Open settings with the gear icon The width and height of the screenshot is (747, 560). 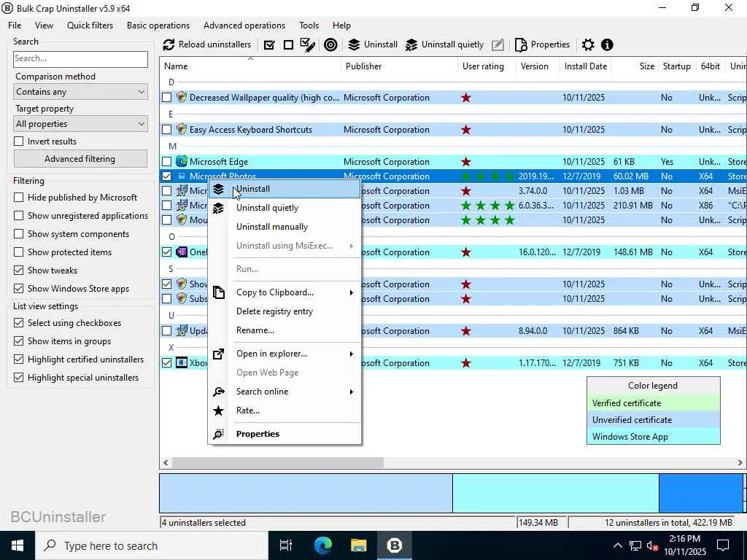pos(588,44)
